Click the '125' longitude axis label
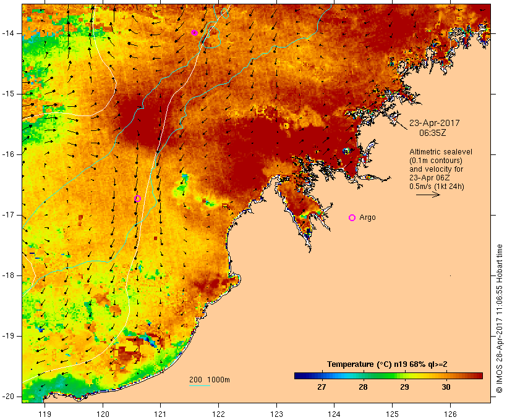Viewport: 507px width, 420px height. coord(392,414)
